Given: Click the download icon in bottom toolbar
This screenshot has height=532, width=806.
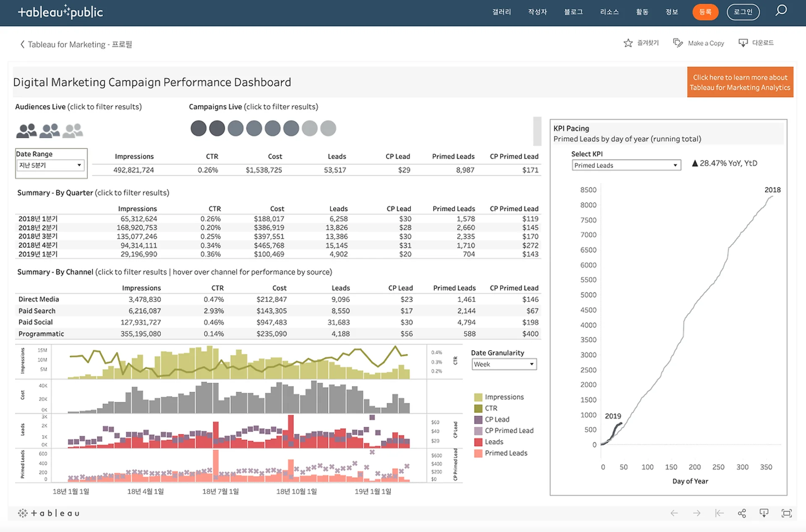Looking at the screenshot, I should click(764, 513).
